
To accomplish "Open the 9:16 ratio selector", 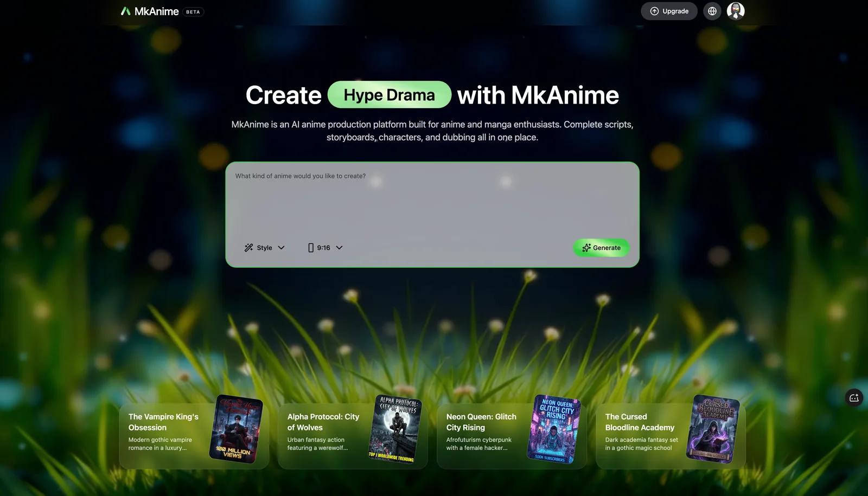I will click(x=324, y=248).
